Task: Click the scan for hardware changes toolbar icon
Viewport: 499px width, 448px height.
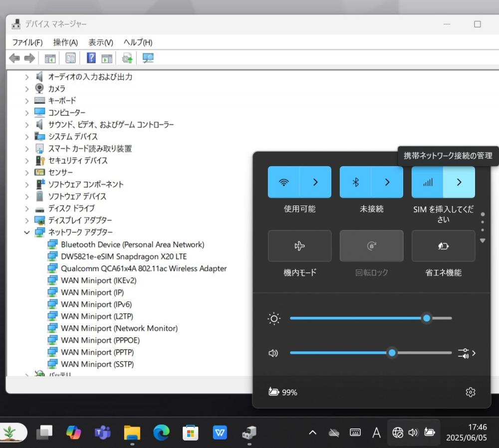Action: click(x=148, y=58)
